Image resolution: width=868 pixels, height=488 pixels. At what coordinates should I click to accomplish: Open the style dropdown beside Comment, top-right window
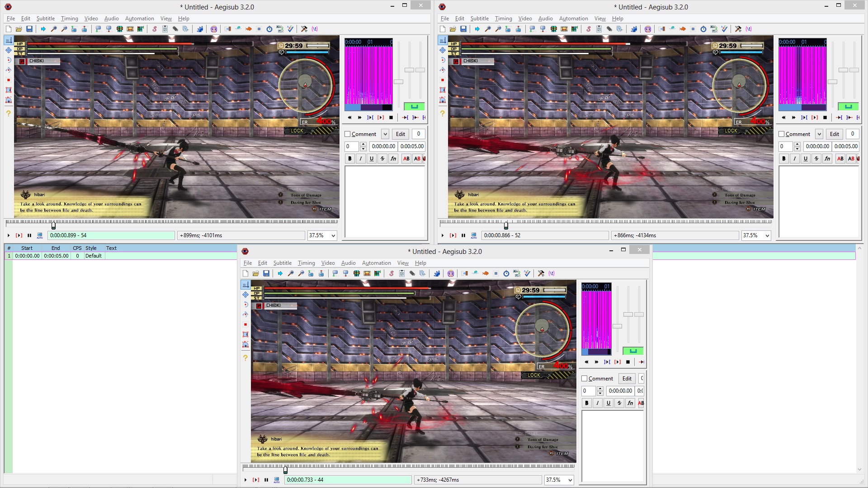point(819,134)
